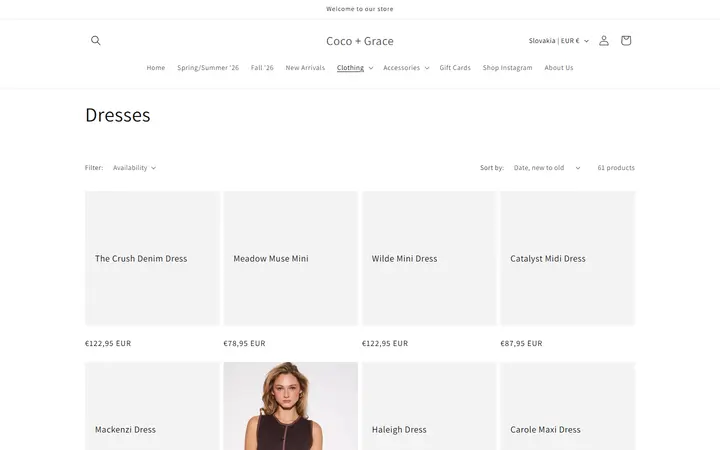The image size is (720, 450).
Task: Click the Wilde Mini Dress €122,95 price
Action: coord(385,343)
